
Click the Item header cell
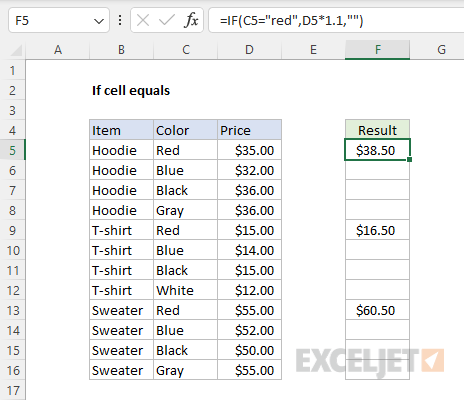pyautogui.click(x=121, y=130)
